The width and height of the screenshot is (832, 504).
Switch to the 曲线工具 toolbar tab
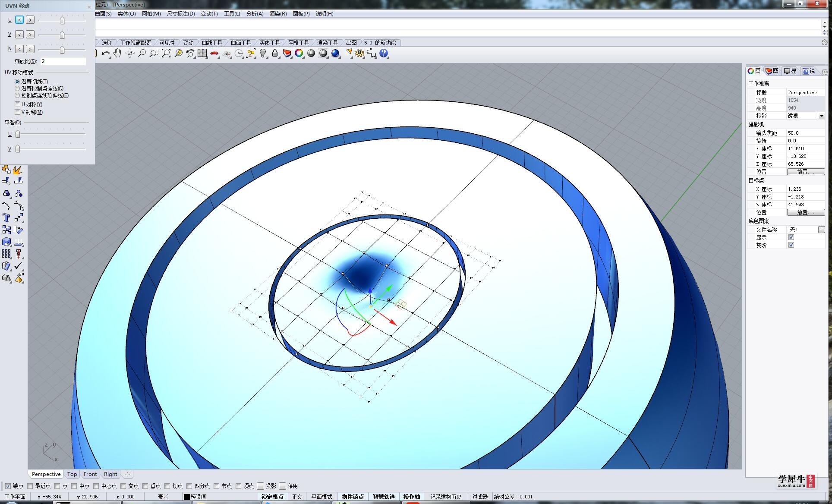click(212, 43)
